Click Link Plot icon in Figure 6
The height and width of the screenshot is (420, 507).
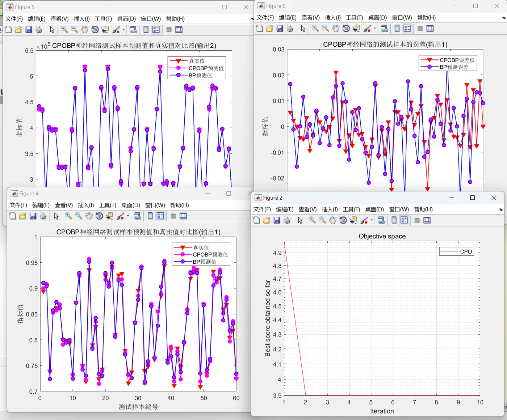pyautogui.click(x=384, y=28)
